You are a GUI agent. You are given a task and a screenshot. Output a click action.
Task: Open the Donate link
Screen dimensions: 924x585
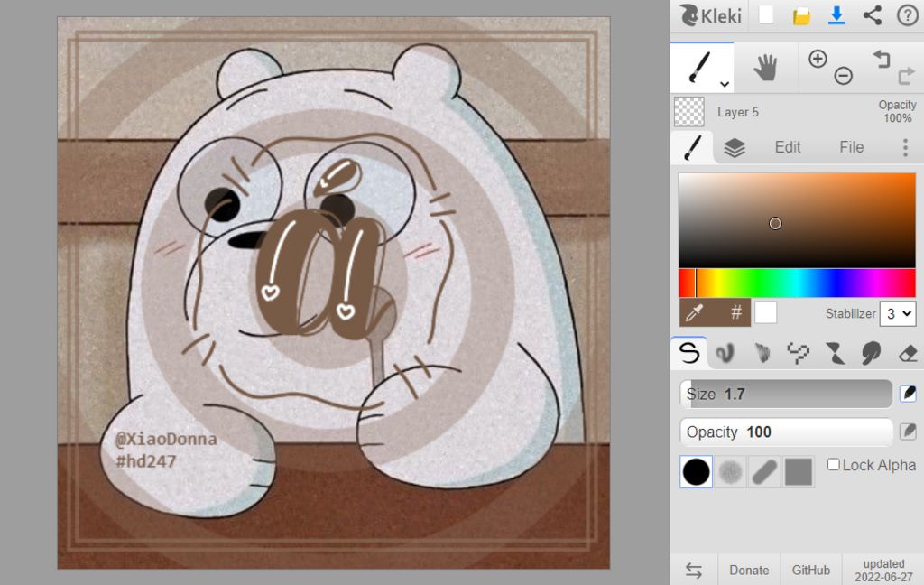click(749, 571)
